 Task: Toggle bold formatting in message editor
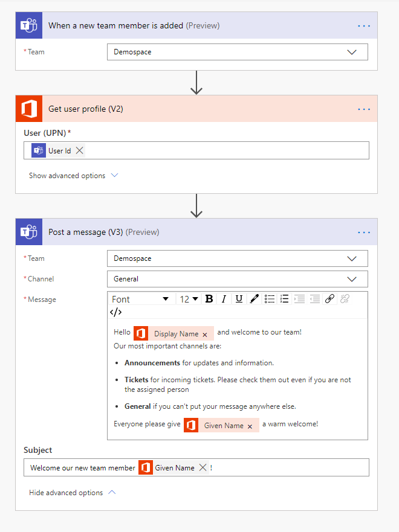(x=209, y=299)
